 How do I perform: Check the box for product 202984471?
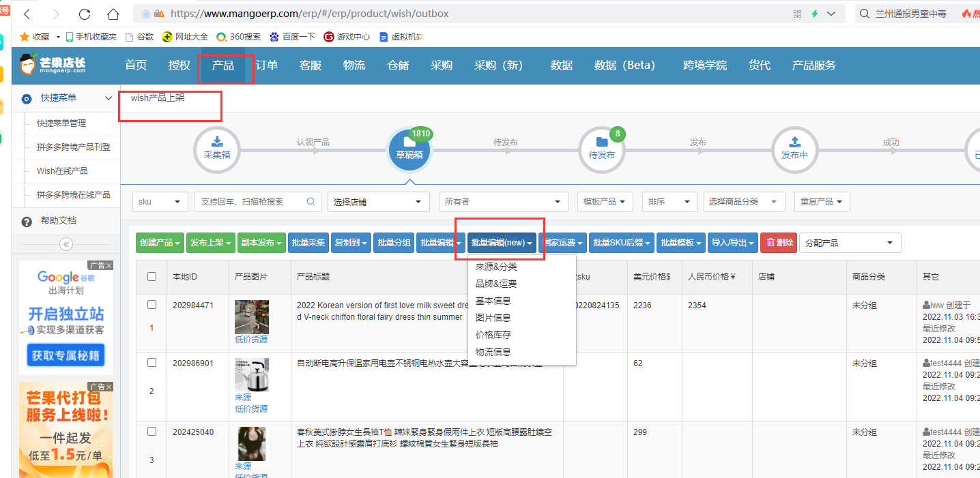(x=152, y=305)
